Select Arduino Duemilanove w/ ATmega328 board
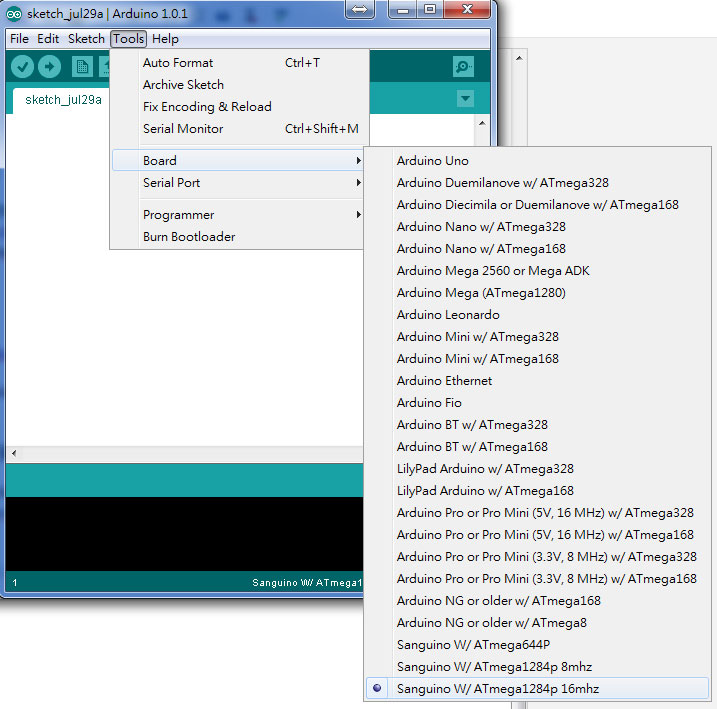The width and height of the screenshot is (717, 709). point(537,182)
